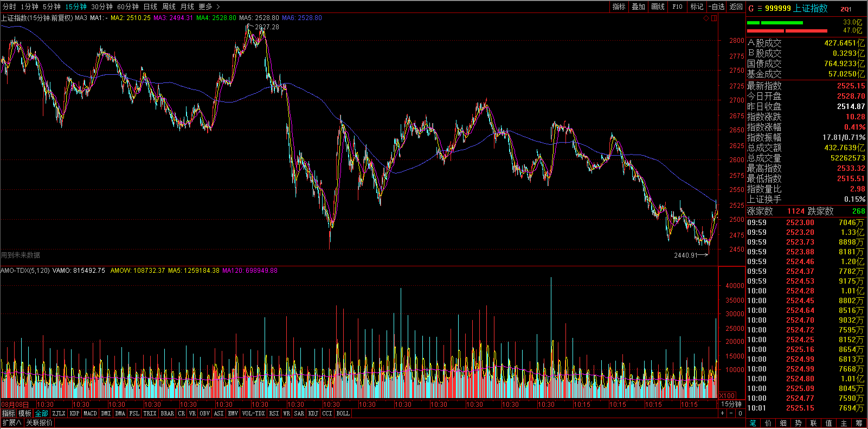The image size is (868, 429).
Task: Expand the 扩展 panel at bottom
Action: [x=12, y=422]
